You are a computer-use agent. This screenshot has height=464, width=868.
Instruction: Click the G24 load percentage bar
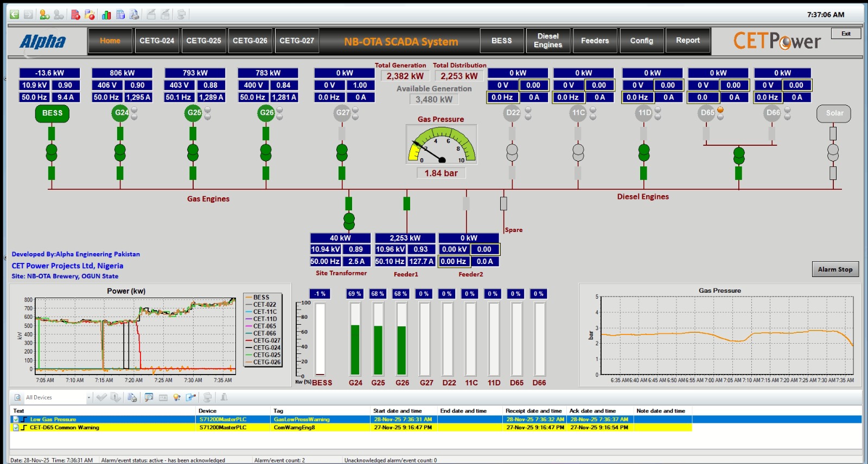355,339
